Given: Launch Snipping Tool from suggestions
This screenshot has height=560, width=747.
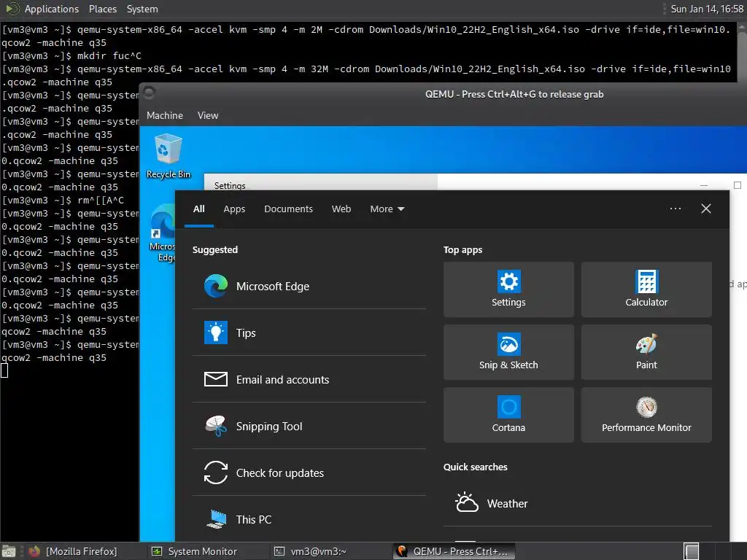Looking at the screenshot, I should 309,426.
